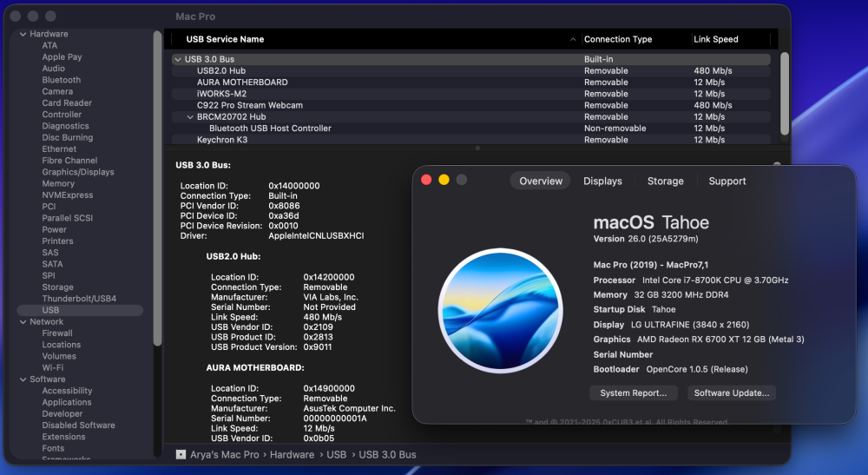Select PCI in the sidebar
868x475 pixels.
tap(49, 207)
